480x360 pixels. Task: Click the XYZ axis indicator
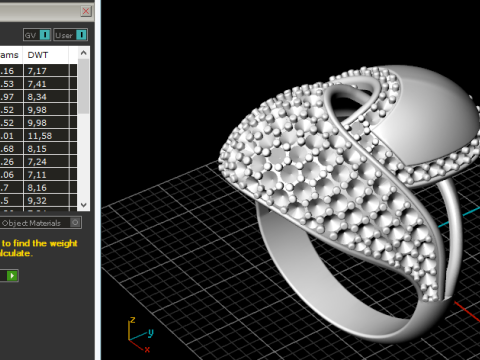[140, 335]
